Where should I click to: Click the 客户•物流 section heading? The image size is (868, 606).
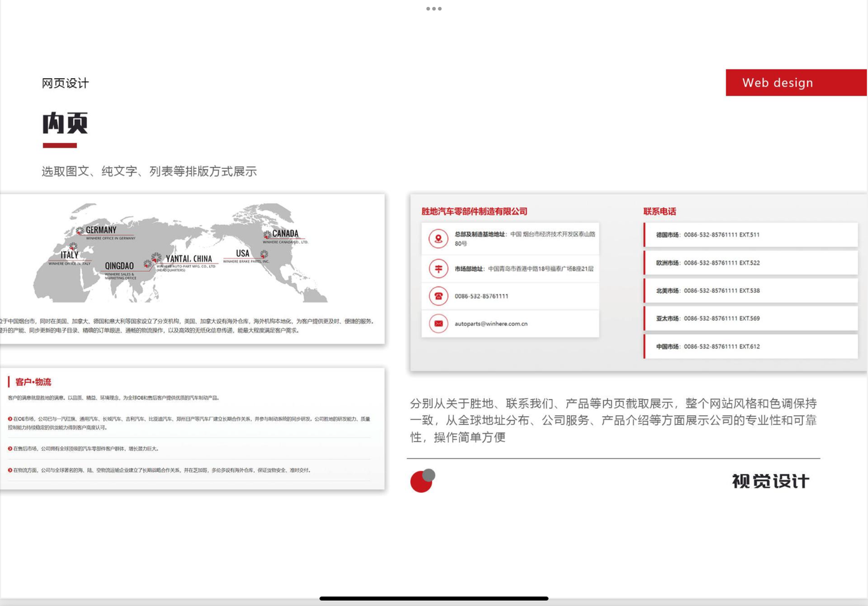tap(33, 382)
